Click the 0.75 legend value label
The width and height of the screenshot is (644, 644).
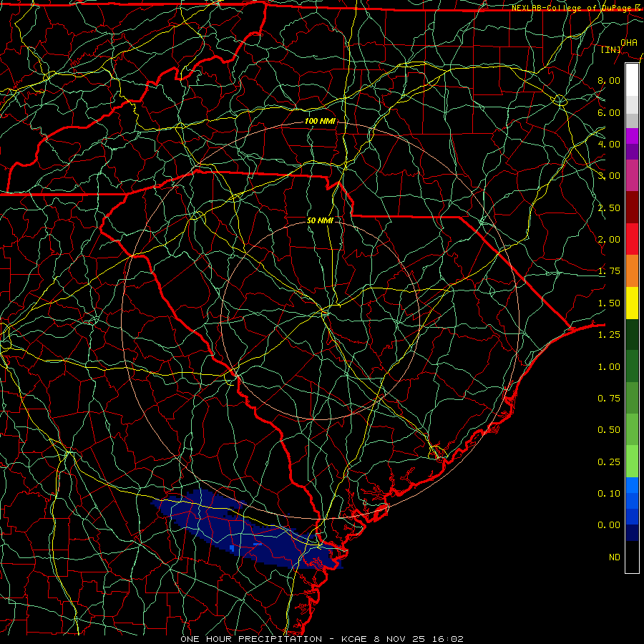[x=609, y=399]
